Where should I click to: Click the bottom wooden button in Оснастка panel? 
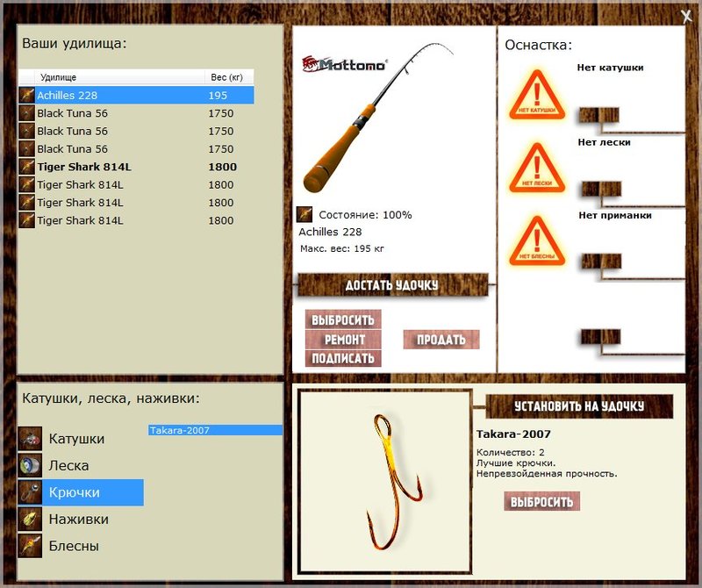(x=601, y=337)
